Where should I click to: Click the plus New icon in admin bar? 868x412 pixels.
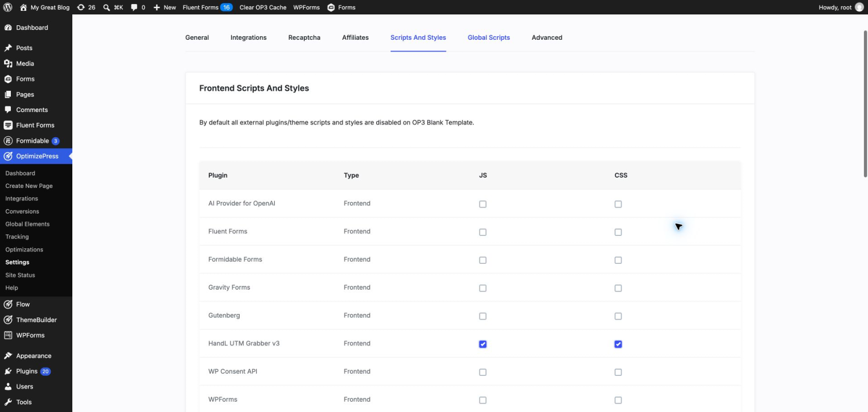click(x=157, y=7)
